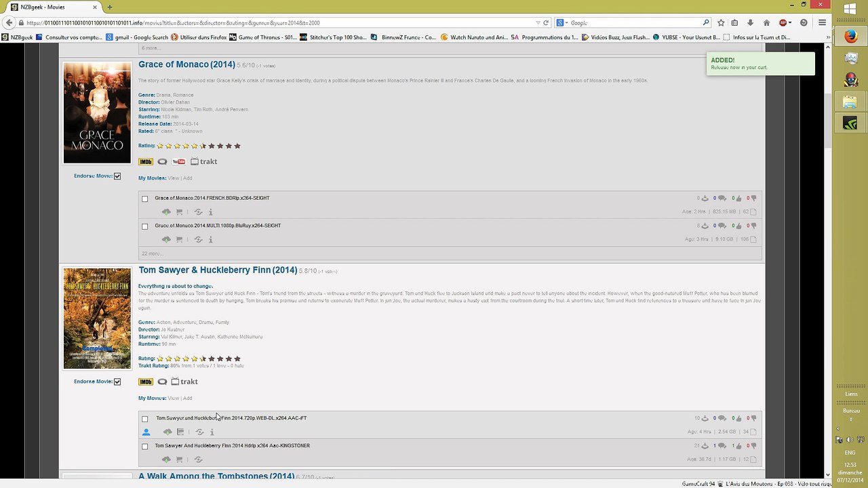The image size is (868, 488).
Task: Thumbs down the Grace.of.Monaco FRENCH BDRip release
Action: [753, 198]
